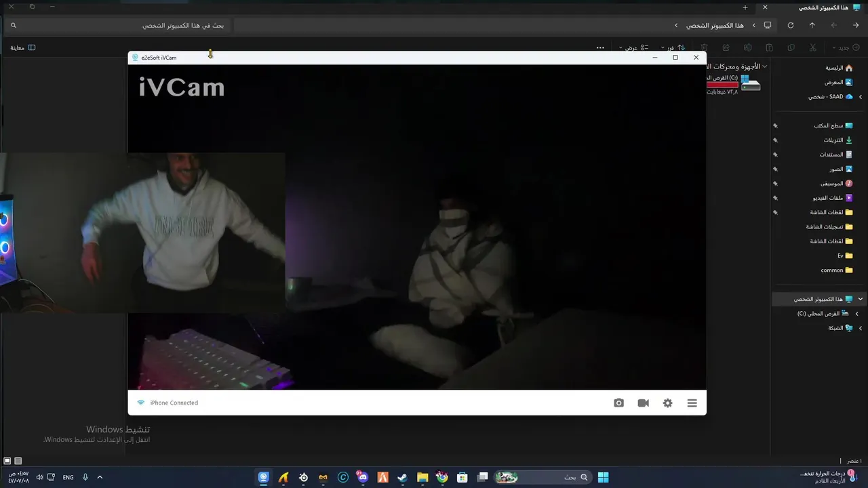Go up one folder level in Explorer
This screenshot has width=868, height=488.
[x=812, y=25]
